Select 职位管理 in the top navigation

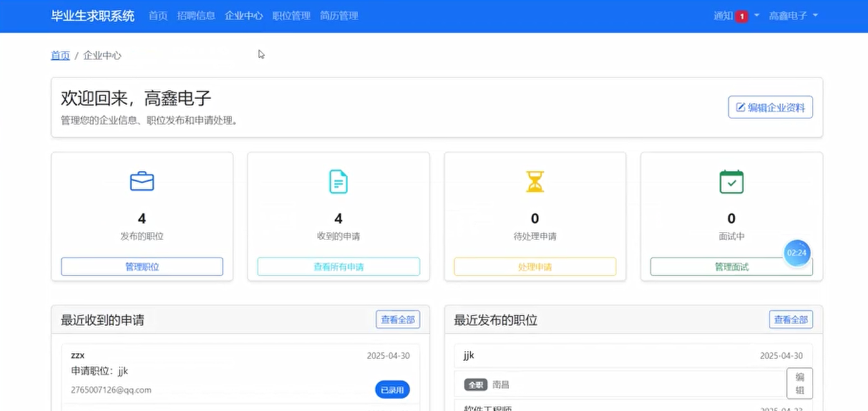(291, 16)
